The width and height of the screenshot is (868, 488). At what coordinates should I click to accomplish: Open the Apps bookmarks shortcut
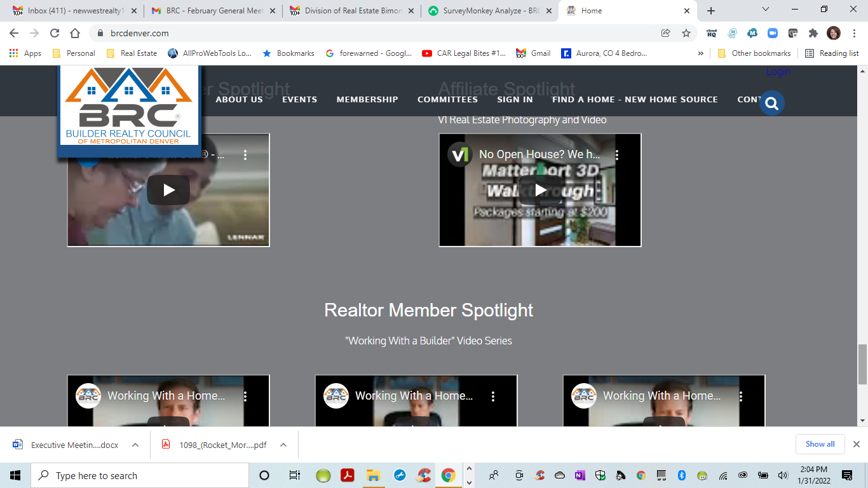click(25, 53)
